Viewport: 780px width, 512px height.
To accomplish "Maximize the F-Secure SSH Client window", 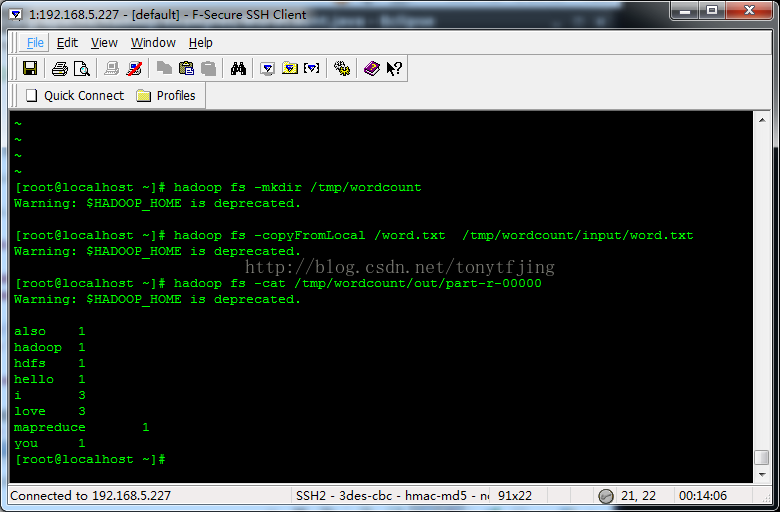I will tap(712, 10).
